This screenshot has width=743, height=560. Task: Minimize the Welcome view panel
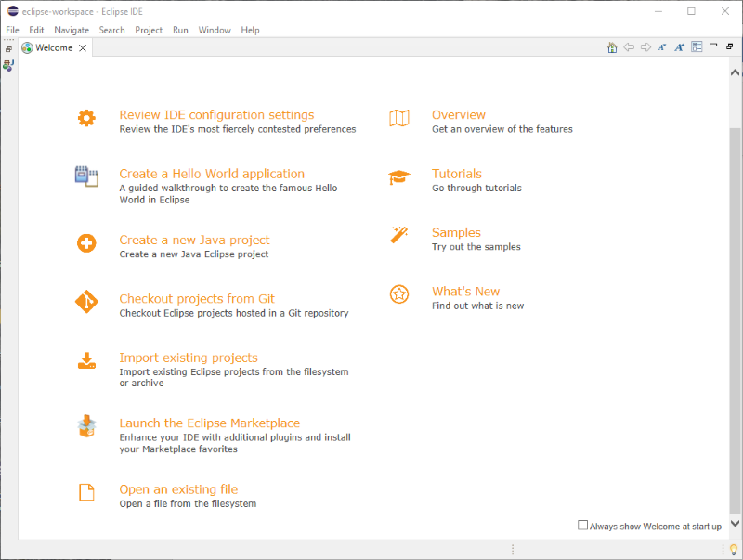tap(713, 46)
